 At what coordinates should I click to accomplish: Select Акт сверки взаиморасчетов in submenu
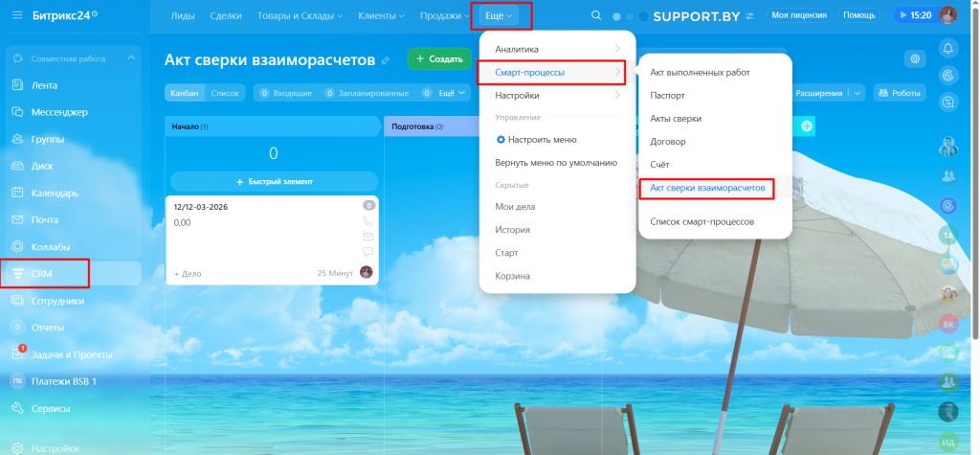707,188
